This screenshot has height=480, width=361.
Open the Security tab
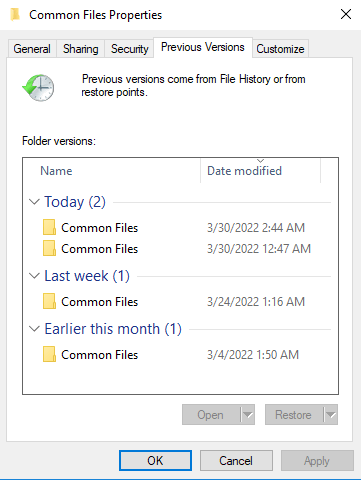pyautogui.click(x=129, y=49)
